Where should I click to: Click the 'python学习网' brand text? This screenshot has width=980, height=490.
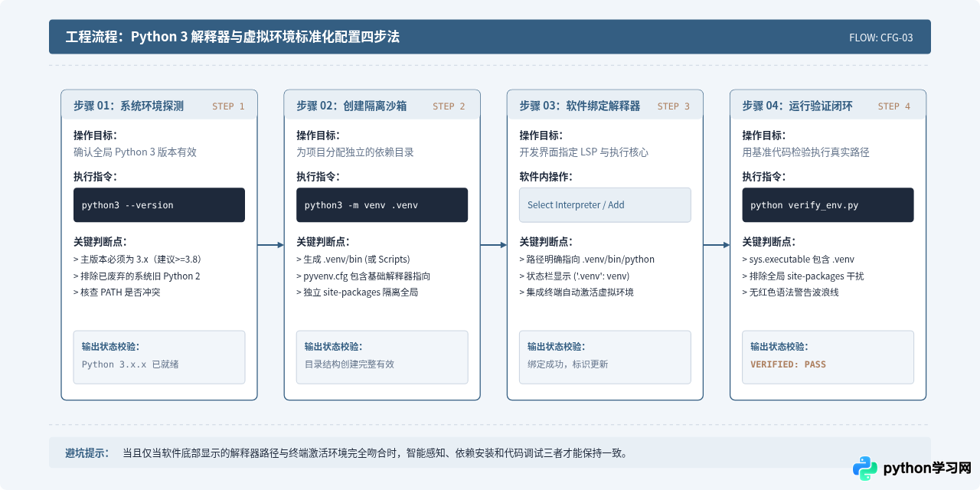pyautogui.click(x=927, y=468)
